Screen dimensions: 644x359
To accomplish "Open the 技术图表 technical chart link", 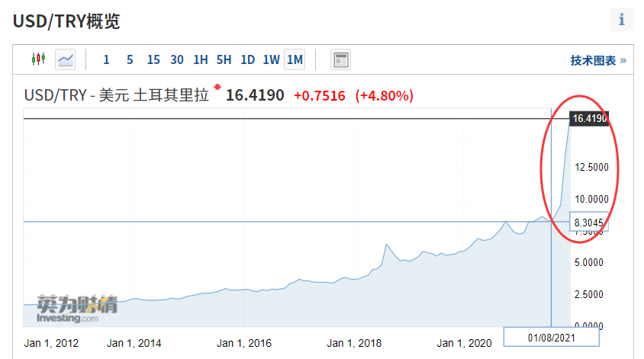I will click(x=597, y=60).
